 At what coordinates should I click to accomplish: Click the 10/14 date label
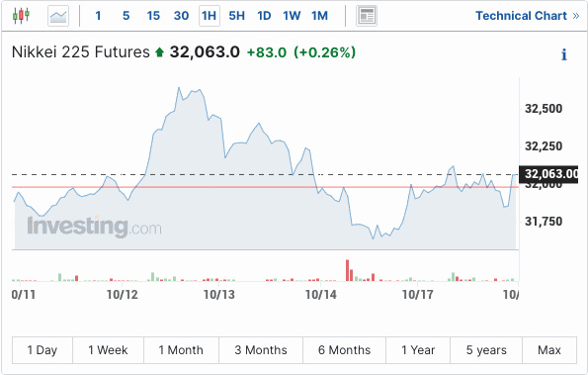click(320, 295)
